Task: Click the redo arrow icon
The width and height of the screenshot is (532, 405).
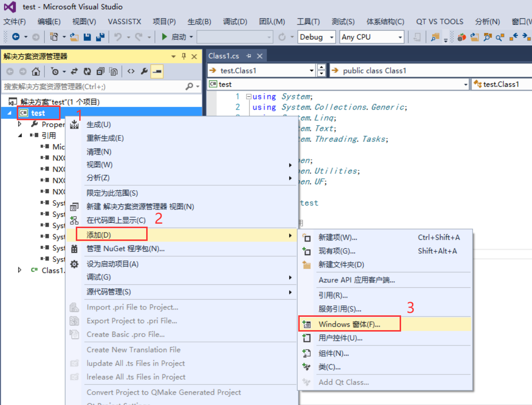Action: click(139, 36)
